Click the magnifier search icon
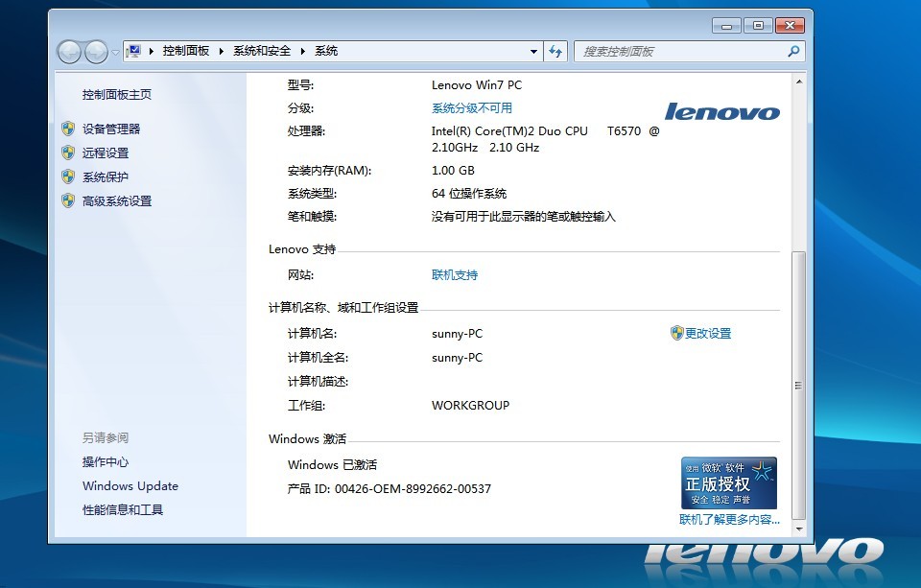Image resolution: width=921 pixels, height=588 pixels. tap(793, 51)
